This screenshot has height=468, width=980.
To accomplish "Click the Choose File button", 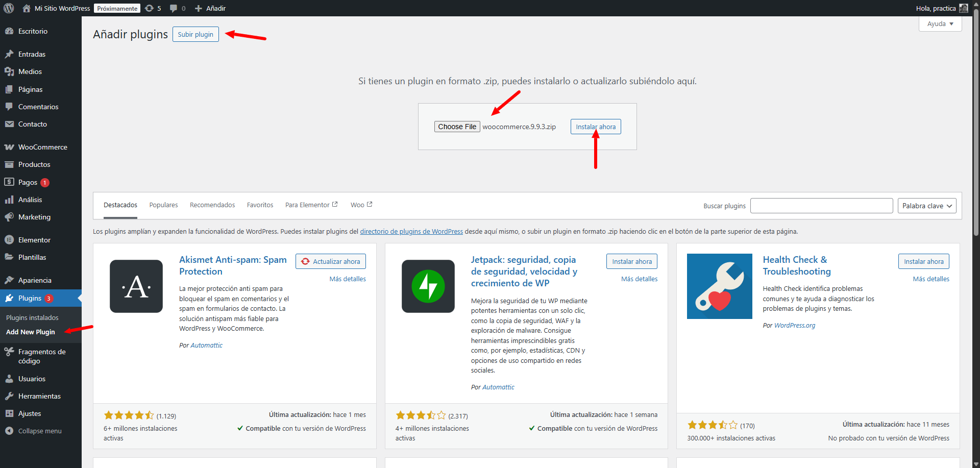I will [x=457, y=127].
